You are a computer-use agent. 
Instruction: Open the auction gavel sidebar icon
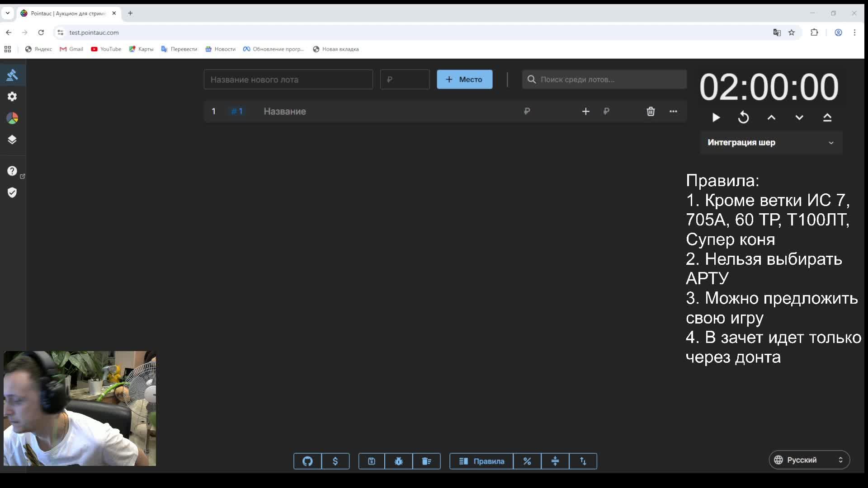click(x=12, y=75)
